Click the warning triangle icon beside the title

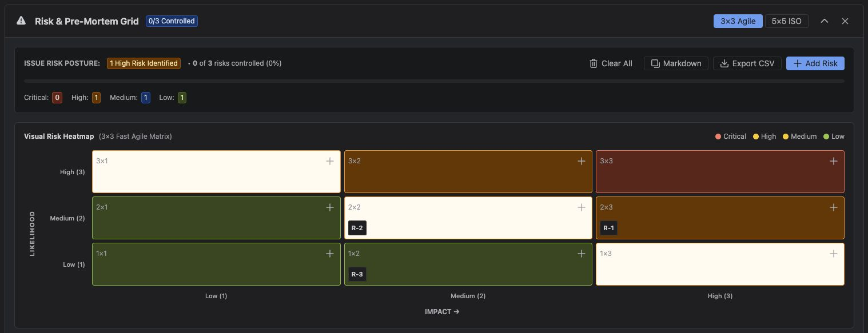click(x=21, y=21)
